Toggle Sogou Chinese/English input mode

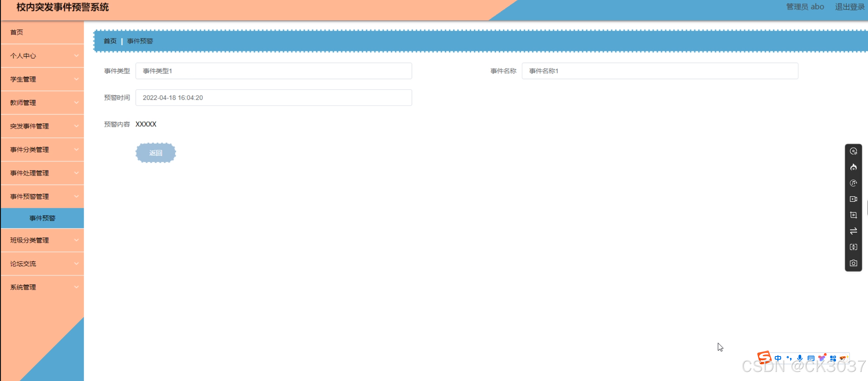tap(778, 358)
